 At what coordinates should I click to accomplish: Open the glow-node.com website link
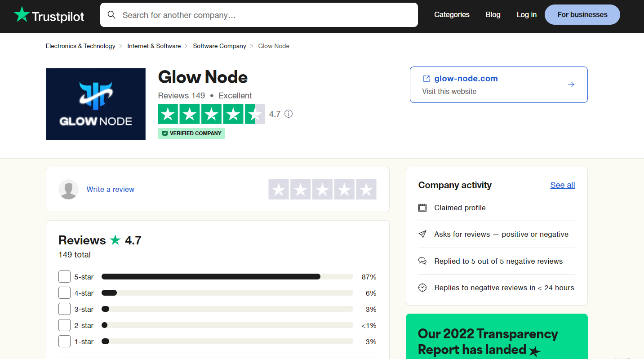click(466, 79)
